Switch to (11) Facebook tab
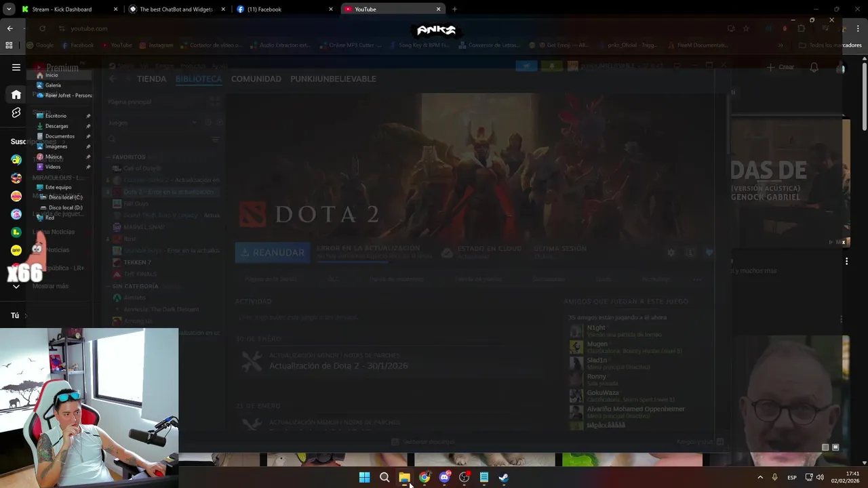 pyautogui.click(x=284, y=9)
